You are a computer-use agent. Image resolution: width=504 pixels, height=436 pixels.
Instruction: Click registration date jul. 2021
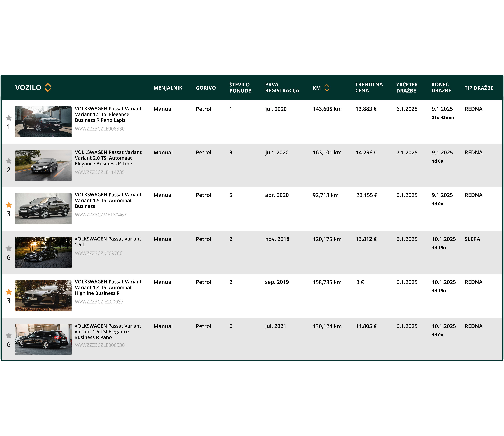click(x=276, y=326)
